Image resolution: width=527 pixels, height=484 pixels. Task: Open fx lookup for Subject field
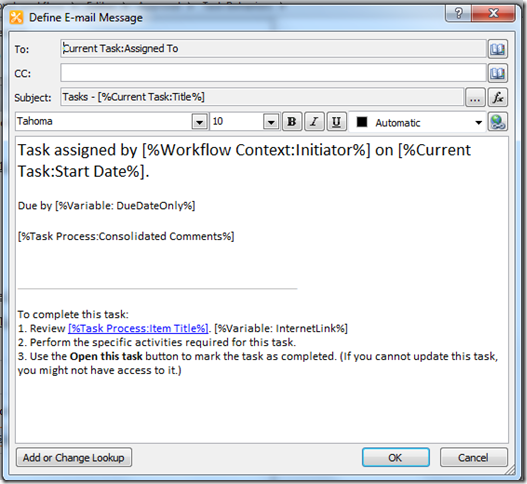pos(498,97)
